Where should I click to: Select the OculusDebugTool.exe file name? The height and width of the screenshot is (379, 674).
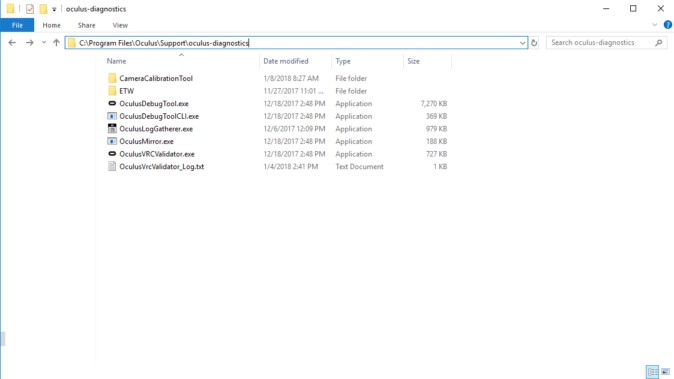pyautogui.click(x=154, y=104)
